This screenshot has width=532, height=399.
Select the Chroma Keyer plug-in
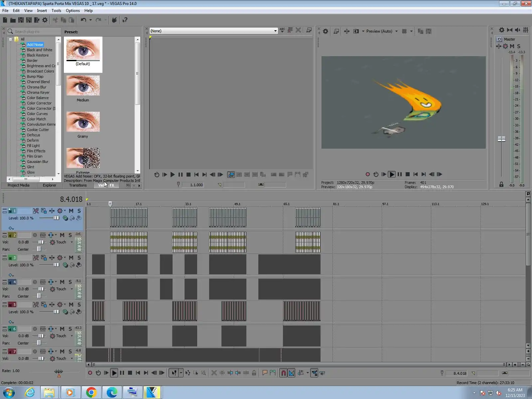point(38,92)
